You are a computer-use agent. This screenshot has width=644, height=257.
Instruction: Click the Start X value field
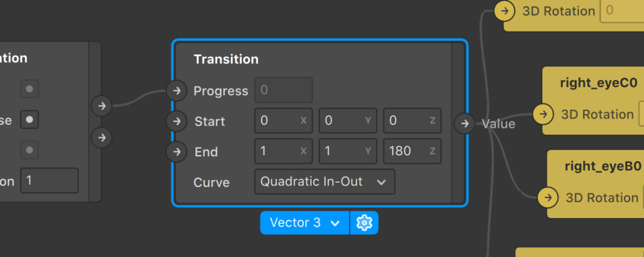284,121
